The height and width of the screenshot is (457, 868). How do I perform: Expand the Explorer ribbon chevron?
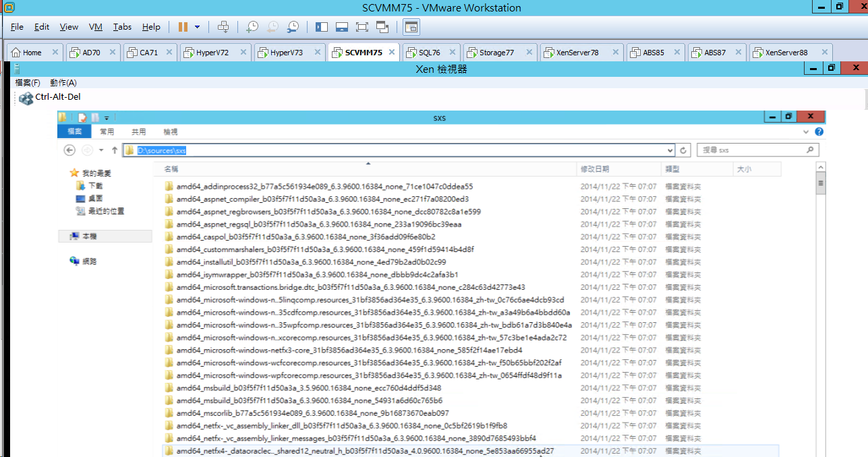point(807,132)
